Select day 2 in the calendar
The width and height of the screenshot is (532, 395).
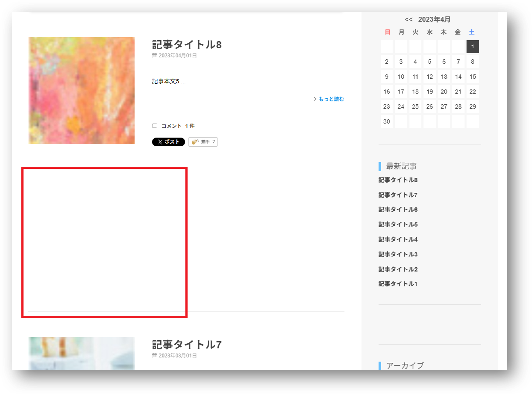point(386,62)
